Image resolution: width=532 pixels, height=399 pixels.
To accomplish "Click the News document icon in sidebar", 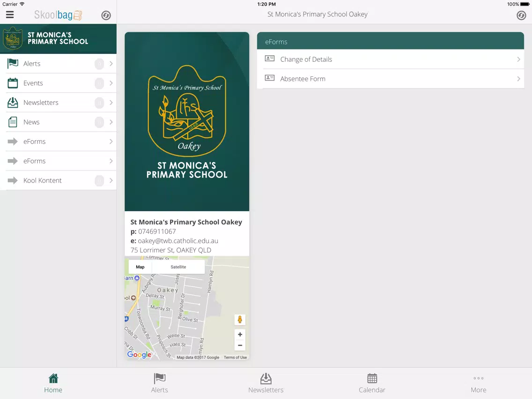I will point(13,122).
